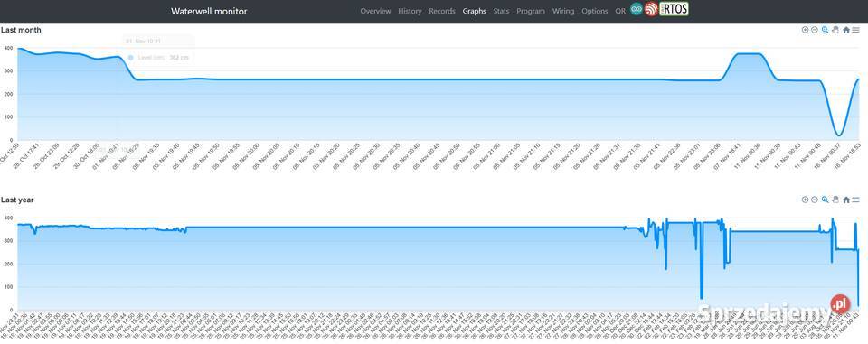Viewport: 868px width, 344px height.
Task: Open the Records page
Action: pyautogui.click(x=442, y=11)
